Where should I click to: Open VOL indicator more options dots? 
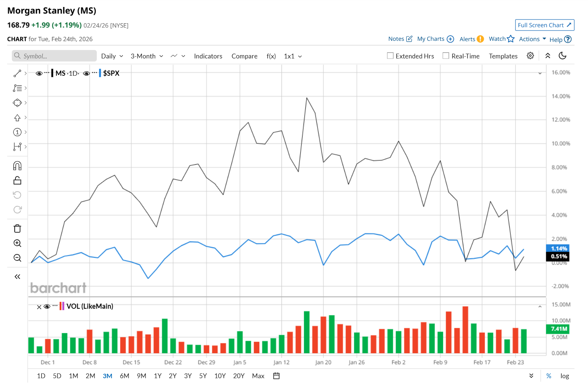point(55,306)
